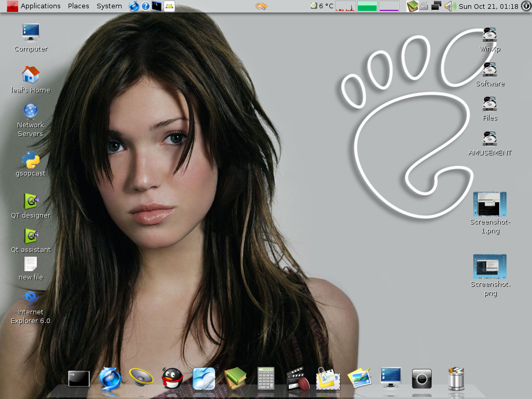This screenshot has height=399, width=532.
Task: Select the Screenshot.png thumbnail
Action: click(489, 267)
